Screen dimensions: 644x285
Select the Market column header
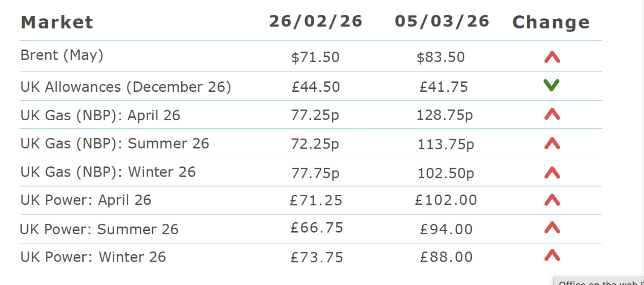point(57,22)
